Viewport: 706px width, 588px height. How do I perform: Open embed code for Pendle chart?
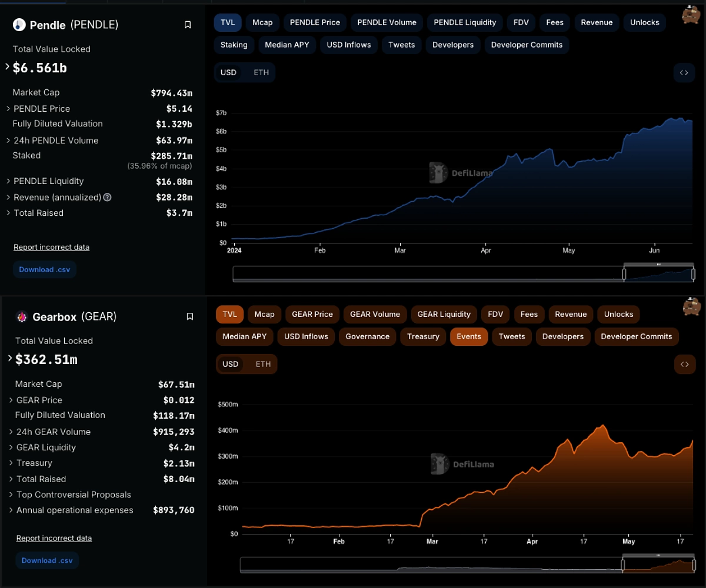click(684, 72)
